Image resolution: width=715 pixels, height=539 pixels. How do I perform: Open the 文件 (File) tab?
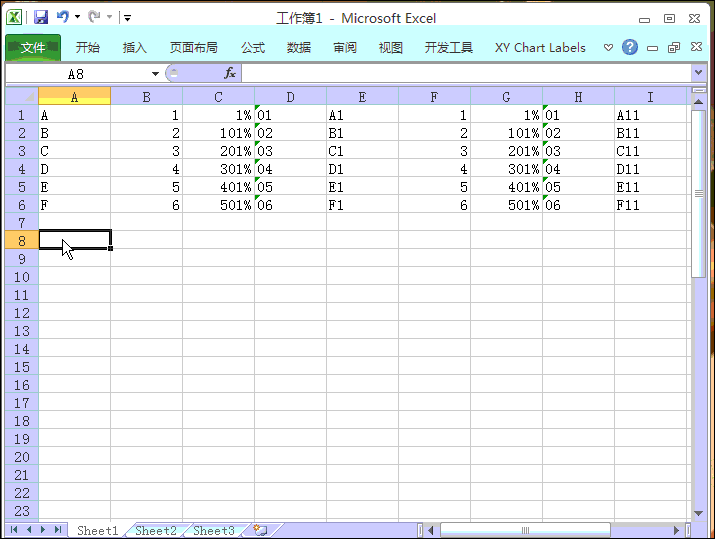(33, 47)
